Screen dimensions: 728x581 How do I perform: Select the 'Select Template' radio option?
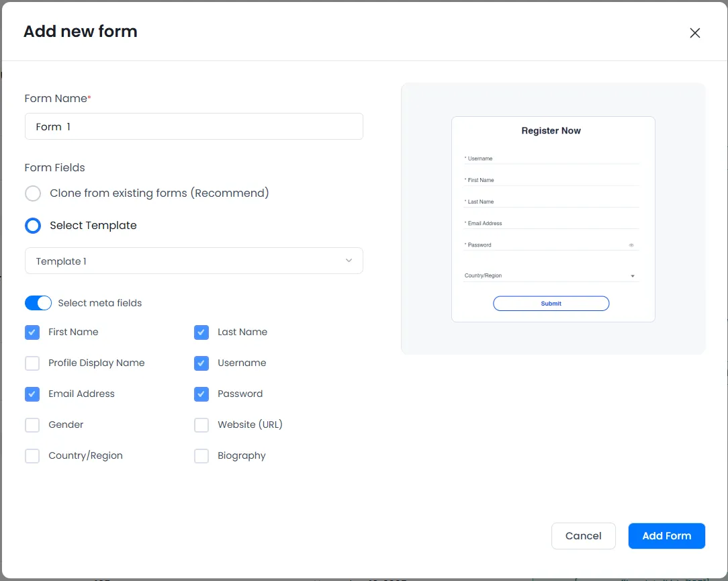33,225
